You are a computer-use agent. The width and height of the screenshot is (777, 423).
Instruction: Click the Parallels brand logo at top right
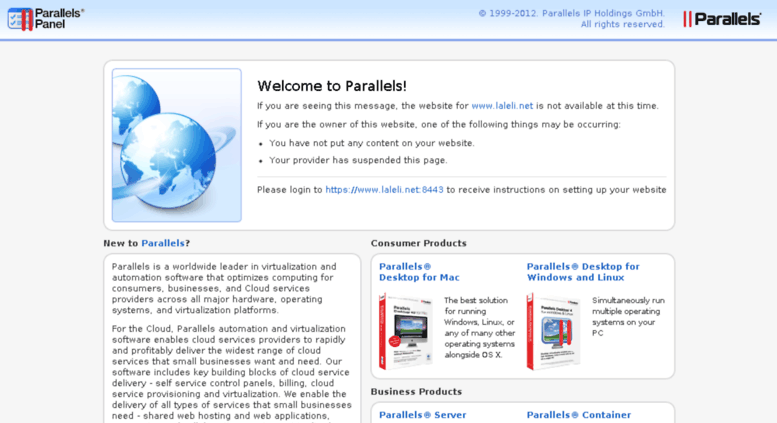pyautogui.click(x=722, y=19)
